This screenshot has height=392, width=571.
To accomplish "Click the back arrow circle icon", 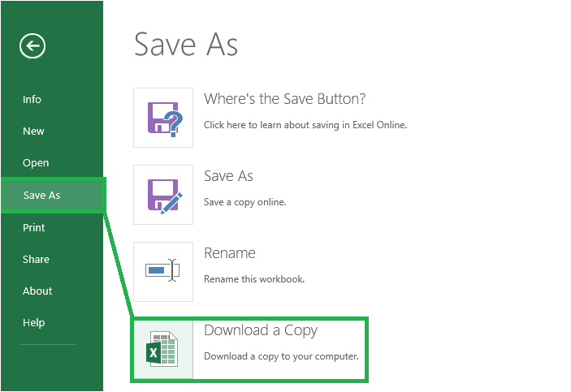I will pyautogui.click(x=32, y=46).
